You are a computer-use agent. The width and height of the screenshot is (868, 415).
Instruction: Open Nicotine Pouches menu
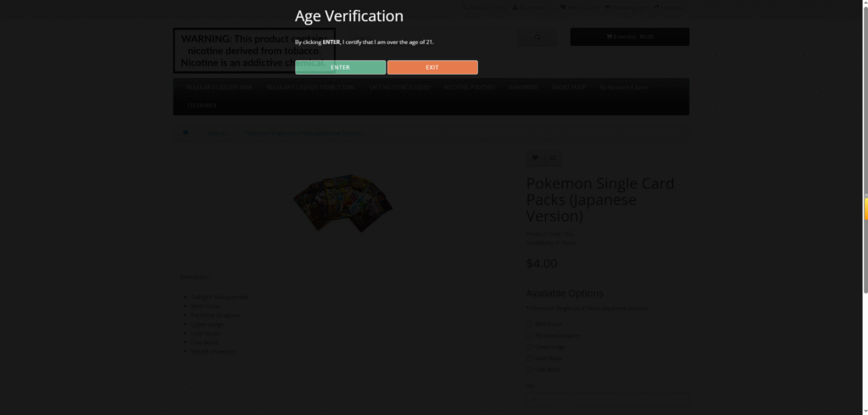(x=469, y=87)
